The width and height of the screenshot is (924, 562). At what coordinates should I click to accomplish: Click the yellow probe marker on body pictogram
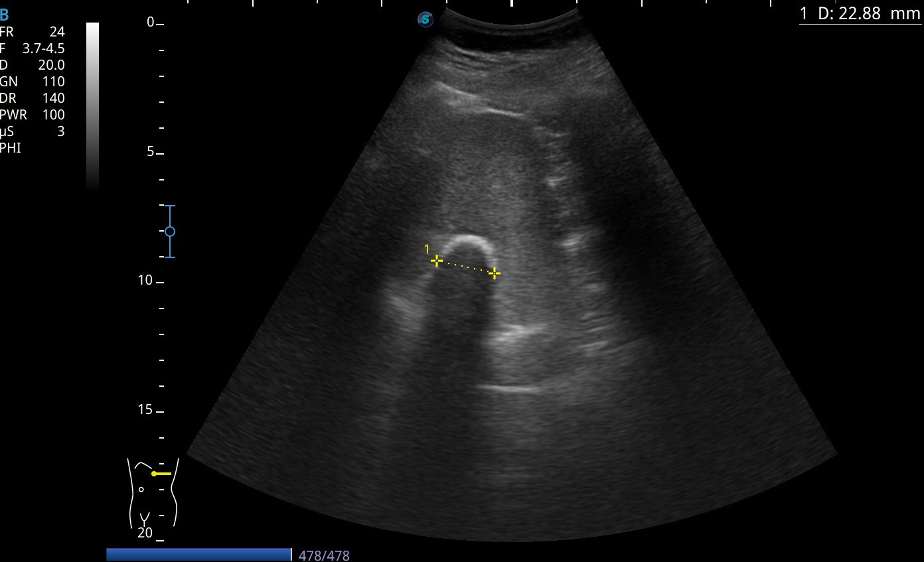[161, 474]
